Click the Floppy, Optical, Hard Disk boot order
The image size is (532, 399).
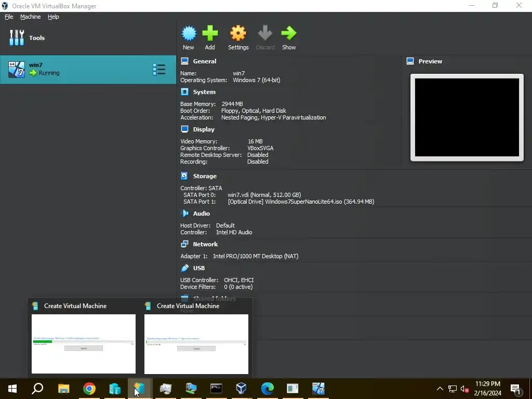coord(254,111)
